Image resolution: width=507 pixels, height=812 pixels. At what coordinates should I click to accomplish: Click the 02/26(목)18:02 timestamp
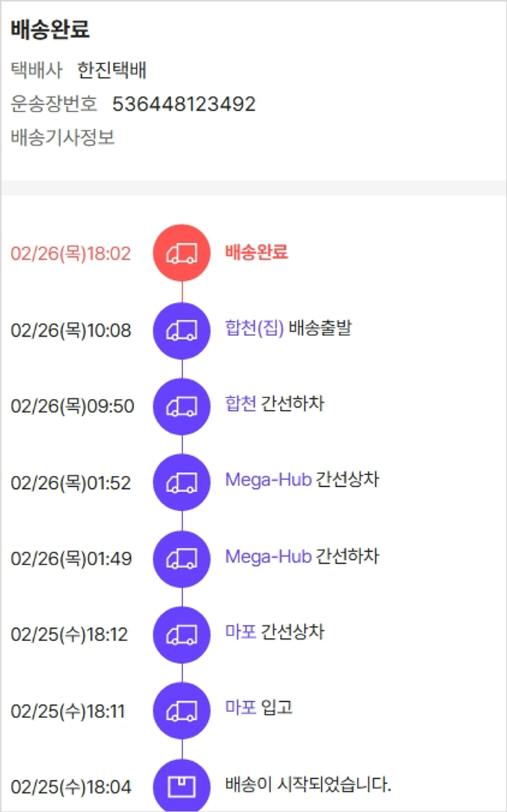[71, 254]
